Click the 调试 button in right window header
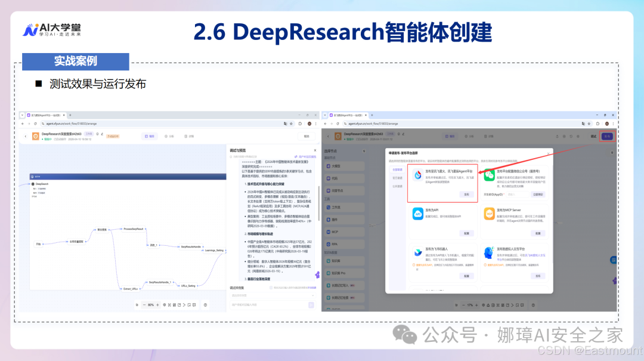The width and height of the screenshot is (644, 361). [x=593, y=136]
